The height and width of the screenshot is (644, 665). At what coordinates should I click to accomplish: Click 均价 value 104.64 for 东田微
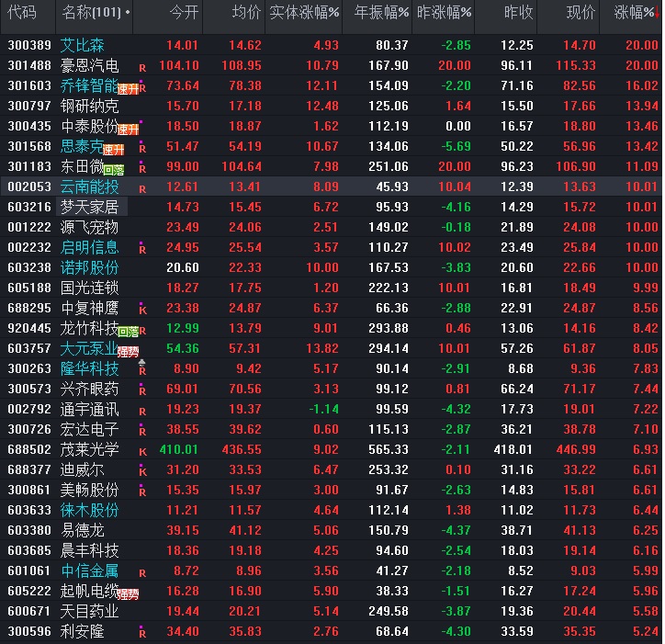pyautogui.click(x=242, y=166)
